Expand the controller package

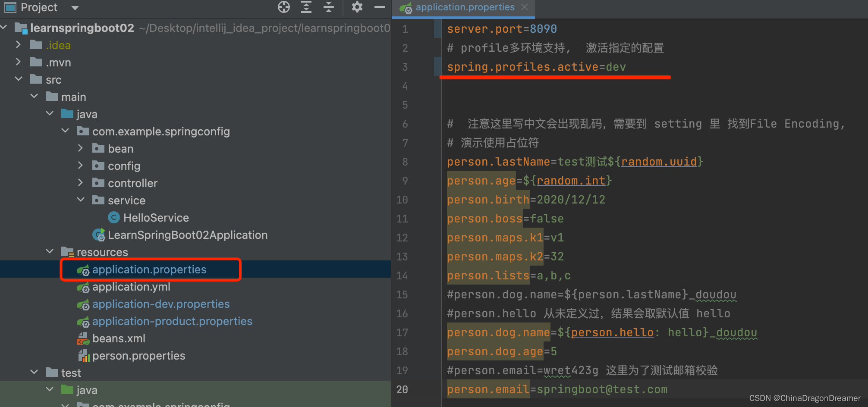coord(80,182)
